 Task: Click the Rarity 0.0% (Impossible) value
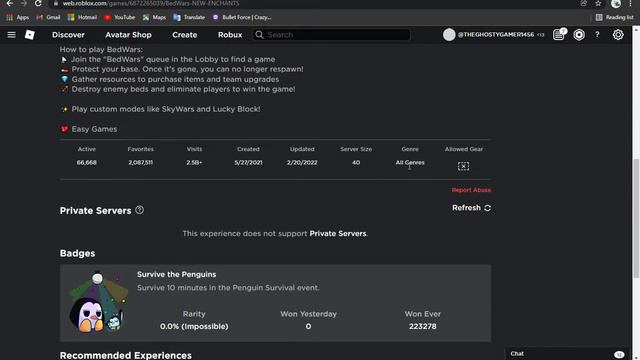(x=194, y=327)
